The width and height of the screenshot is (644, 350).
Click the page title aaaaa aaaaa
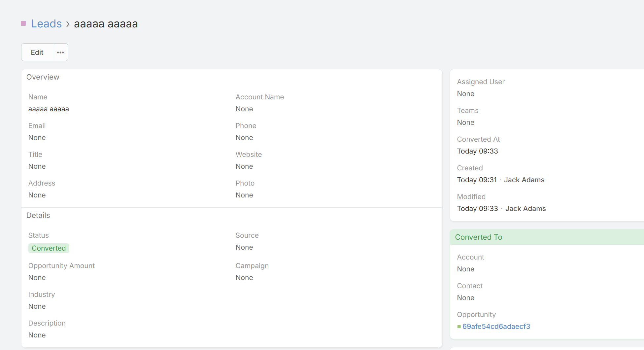(106, 24)
